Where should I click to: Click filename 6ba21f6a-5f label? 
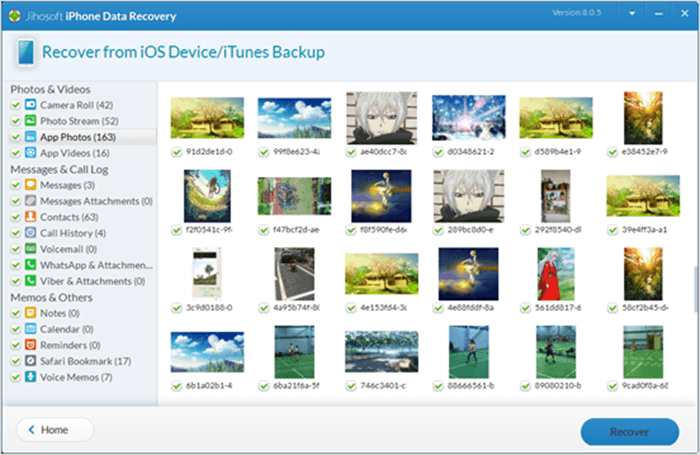(296, 386)
